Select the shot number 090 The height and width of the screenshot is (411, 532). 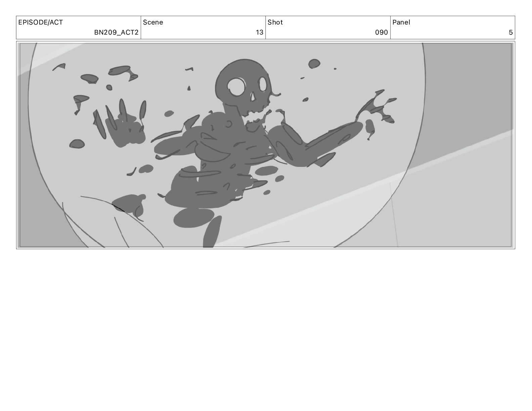(382, 33)
